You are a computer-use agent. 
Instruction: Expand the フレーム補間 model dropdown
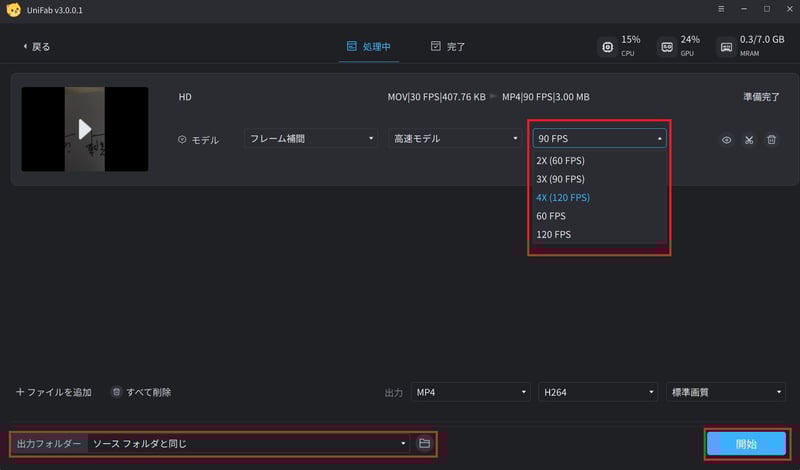[311, 139]
